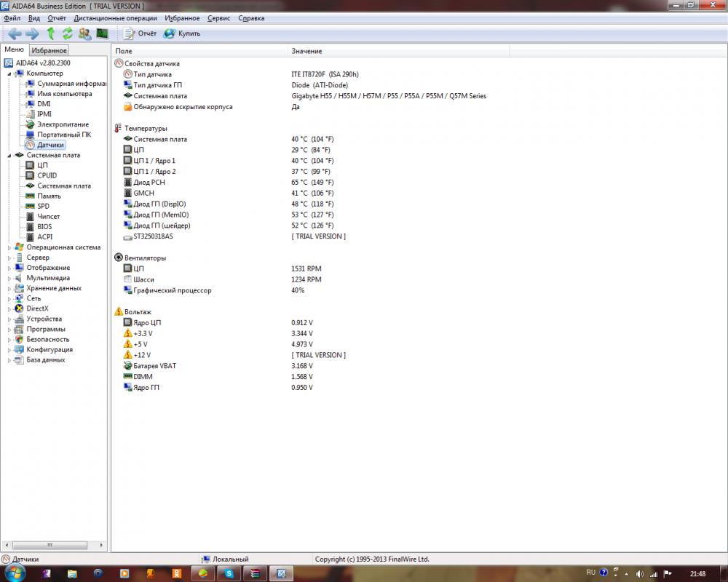The width and height of the screenshot is (728, 582).
Task: Select Конфигурация in the tree
Action: click(x=44, y=349)
